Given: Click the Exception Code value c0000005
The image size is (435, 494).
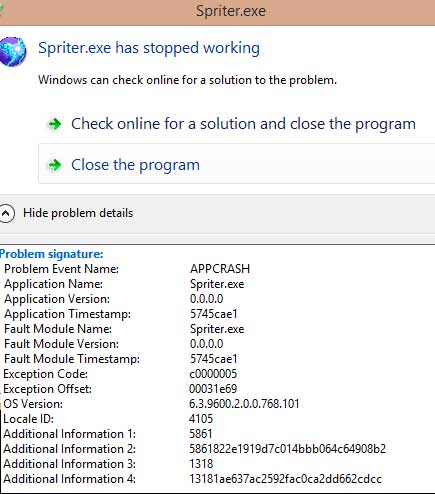Looking at the screenshot, I should pyautogui.click(x=213, y=374).
